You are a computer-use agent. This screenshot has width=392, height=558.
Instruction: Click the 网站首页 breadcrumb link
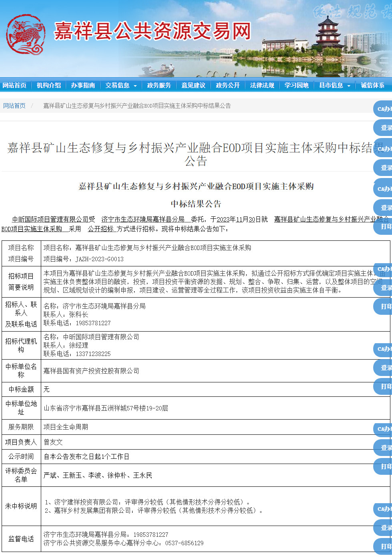click(14, 106)
